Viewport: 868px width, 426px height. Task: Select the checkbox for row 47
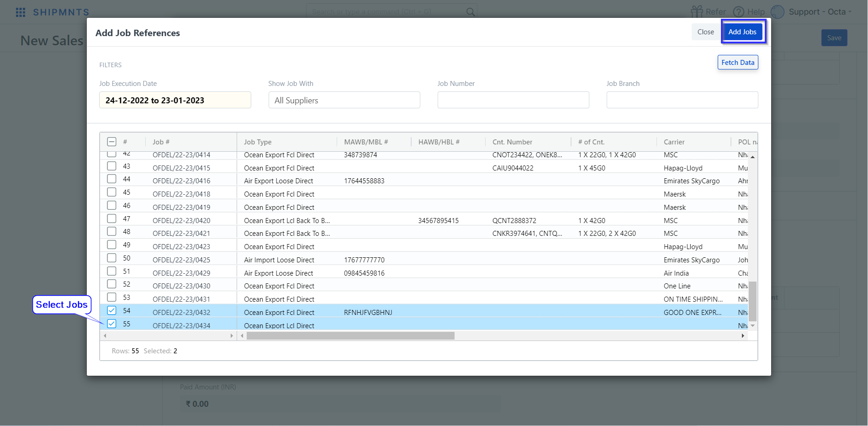[x=111, y=218]
